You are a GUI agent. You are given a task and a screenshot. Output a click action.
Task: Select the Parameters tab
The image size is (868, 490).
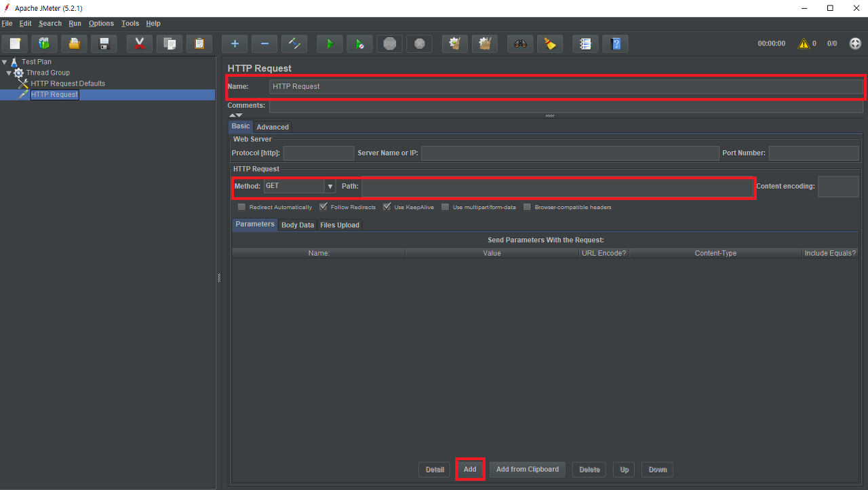(x=255, y=224)
